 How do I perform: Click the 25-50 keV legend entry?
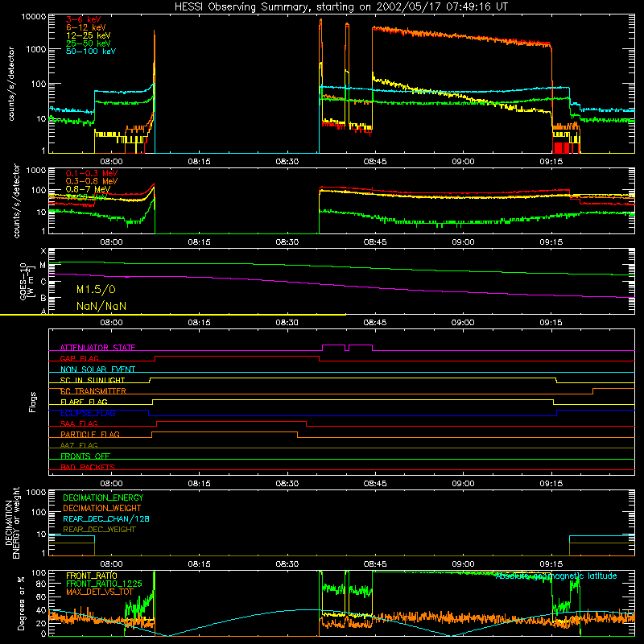coord(88,43)
